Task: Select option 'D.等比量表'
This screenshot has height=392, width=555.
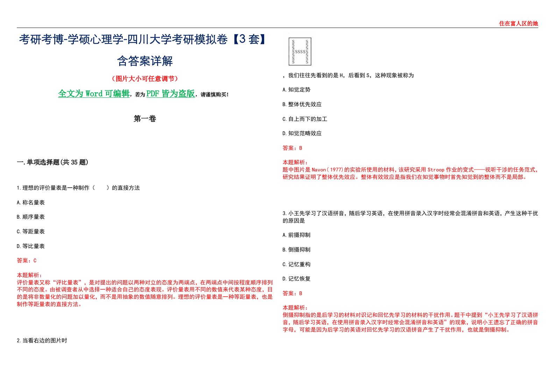Action: (x=31, y=246)
